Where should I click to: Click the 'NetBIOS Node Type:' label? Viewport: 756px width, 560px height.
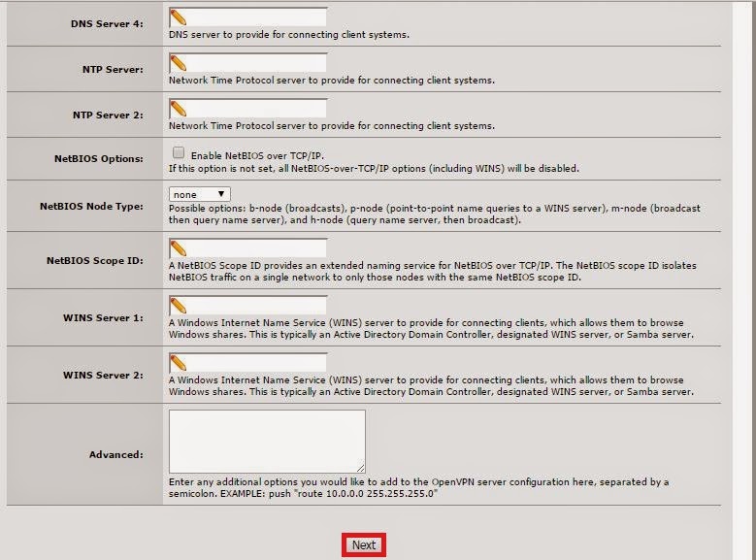91,207
